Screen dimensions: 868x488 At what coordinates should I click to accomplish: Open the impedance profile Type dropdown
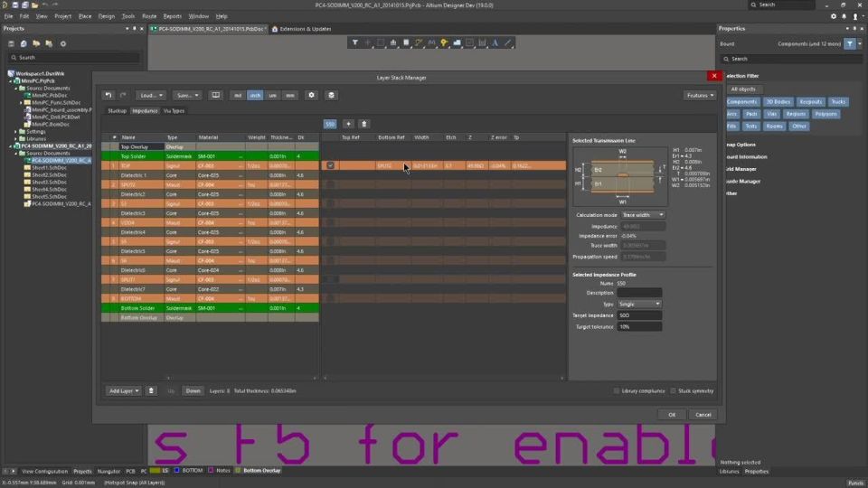click(639, 304)
